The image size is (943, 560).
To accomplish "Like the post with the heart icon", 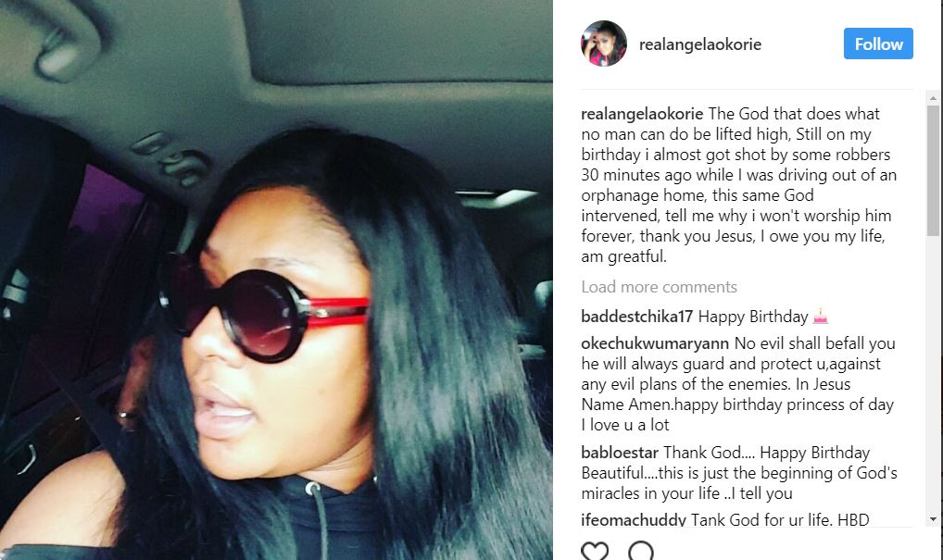I will [595, 552].
